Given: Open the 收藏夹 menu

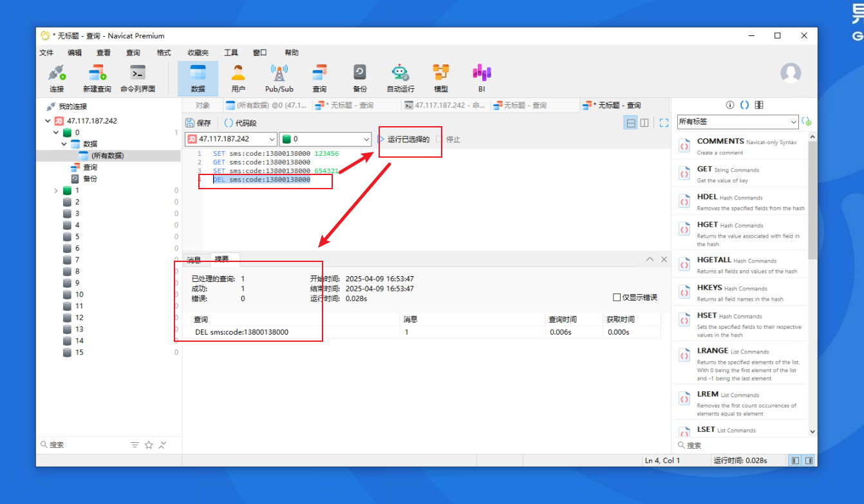Looking at the screenshot, I should pyautogui.click(x=198, y=53).
